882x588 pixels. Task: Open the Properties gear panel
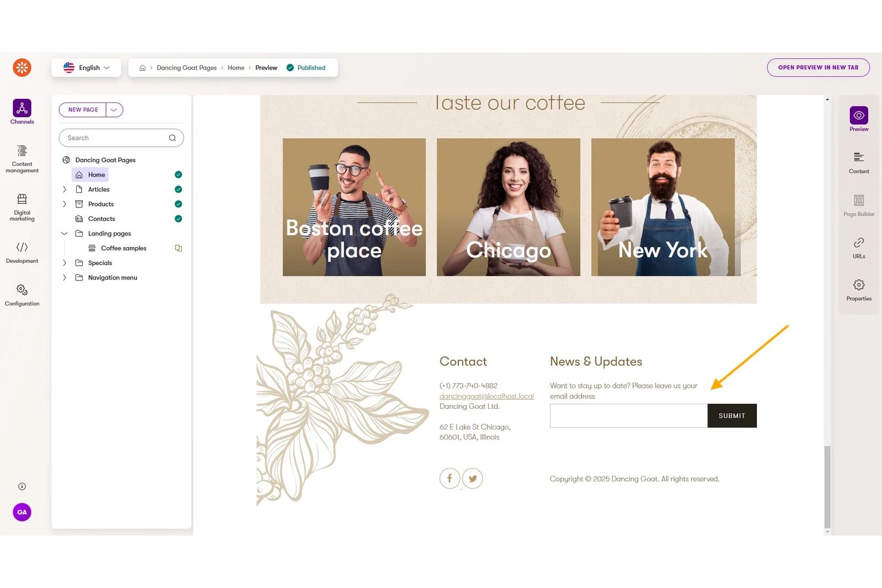pyautogui.click(x=859, y=290)
